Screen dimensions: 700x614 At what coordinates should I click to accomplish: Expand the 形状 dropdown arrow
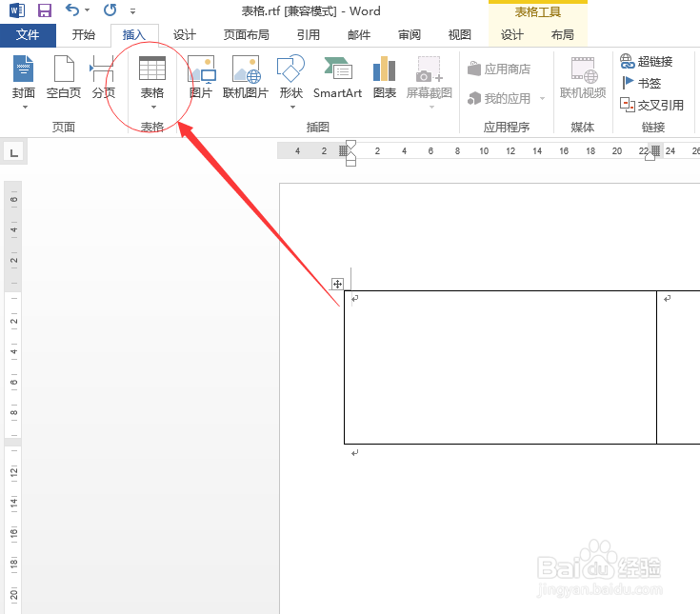[293, 107]
